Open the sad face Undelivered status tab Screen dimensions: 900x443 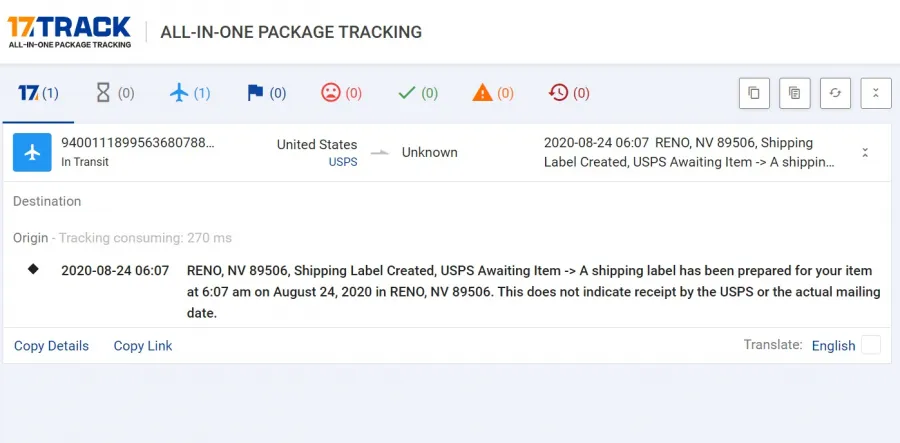[x=341, y=93]
